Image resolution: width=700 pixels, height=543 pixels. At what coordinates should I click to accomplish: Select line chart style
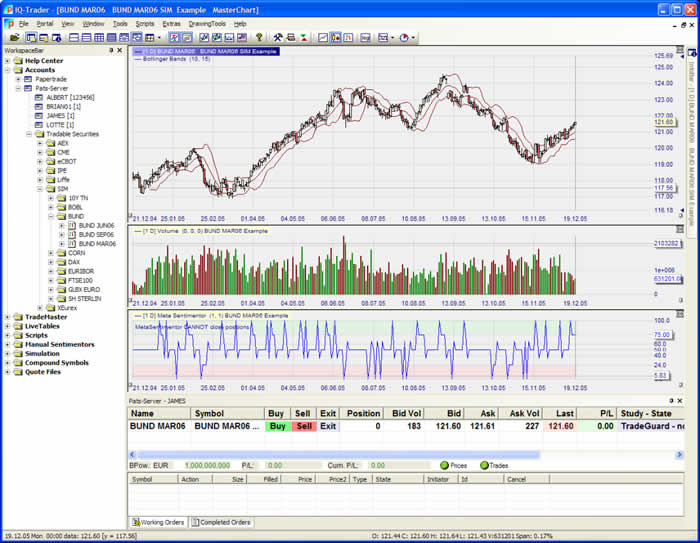tap(323, 38)
